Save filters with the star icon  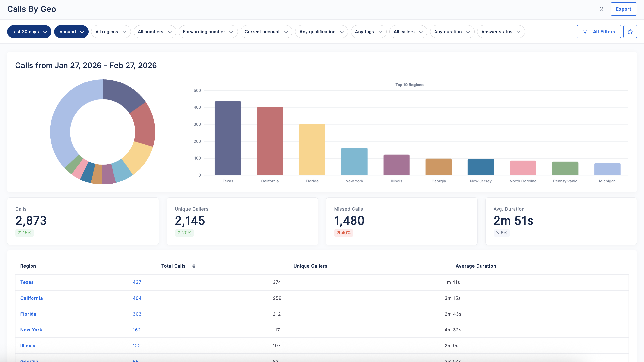point(630,32)
